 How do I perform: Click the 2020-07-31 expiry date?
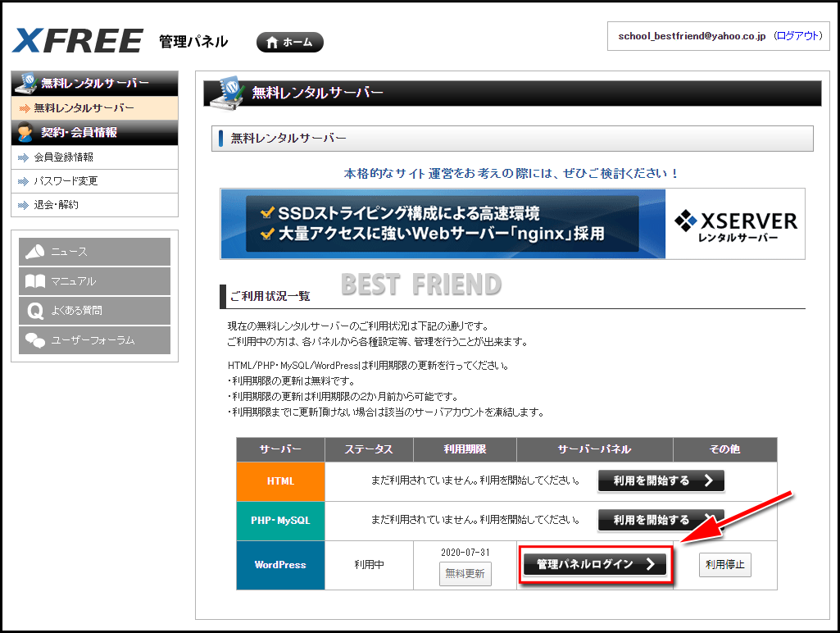point(465,552)
